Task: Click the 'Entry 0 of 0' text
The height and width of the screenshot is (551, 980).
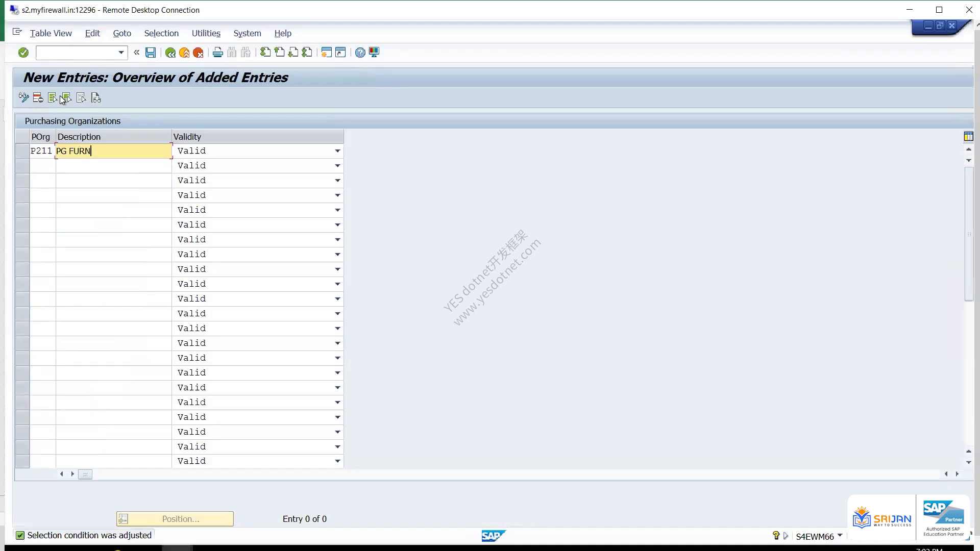Action: pos(305,519)
